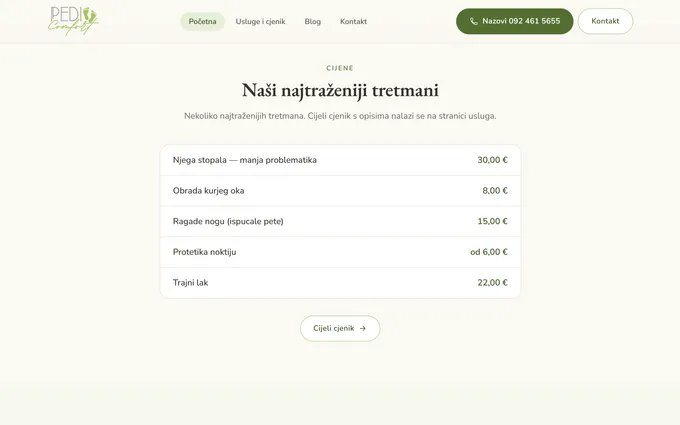Click the 15,00 € price
Viewport: 680px width, 425px height.
pos(492,221)
